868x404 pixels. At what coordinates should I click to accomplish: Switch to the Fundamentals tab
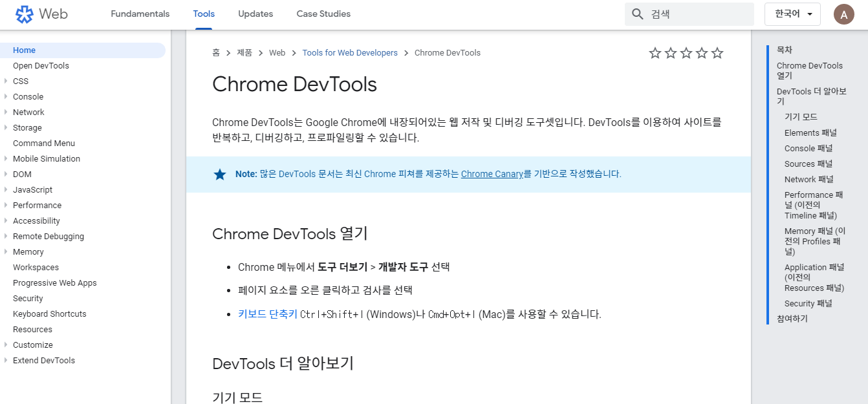[x=140, y=14]
